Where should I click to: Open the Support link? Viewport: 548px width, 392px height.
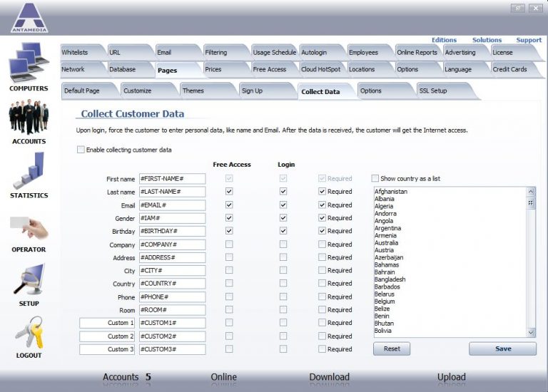coord(529,40)
